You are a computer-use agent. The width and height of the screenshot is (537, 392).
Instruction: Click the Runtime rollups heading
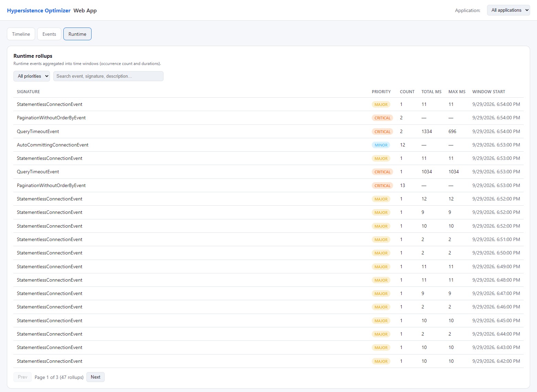(x=33, y=56)
